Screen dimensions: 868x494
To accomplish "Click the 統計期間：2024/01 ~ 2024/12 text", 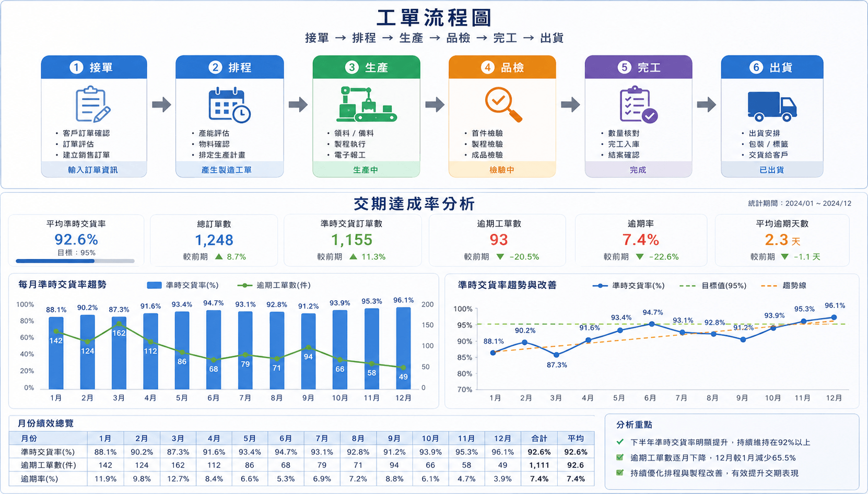I will coord(800,204).
